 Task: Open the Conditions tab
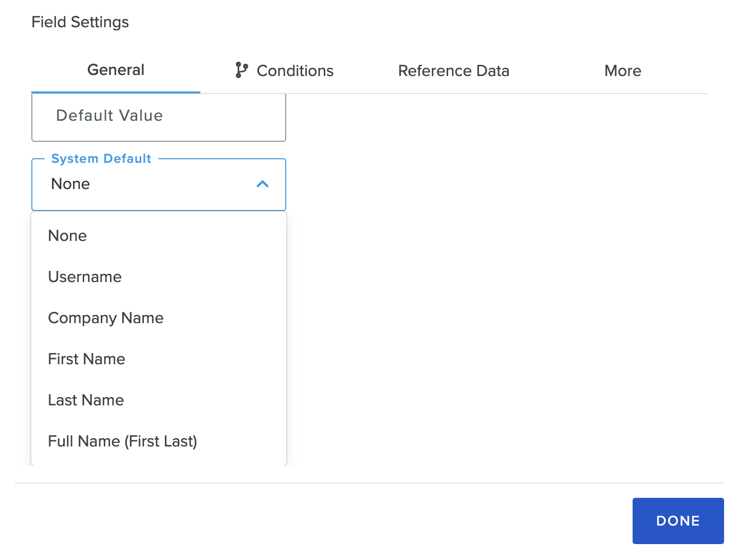point(294,70)
